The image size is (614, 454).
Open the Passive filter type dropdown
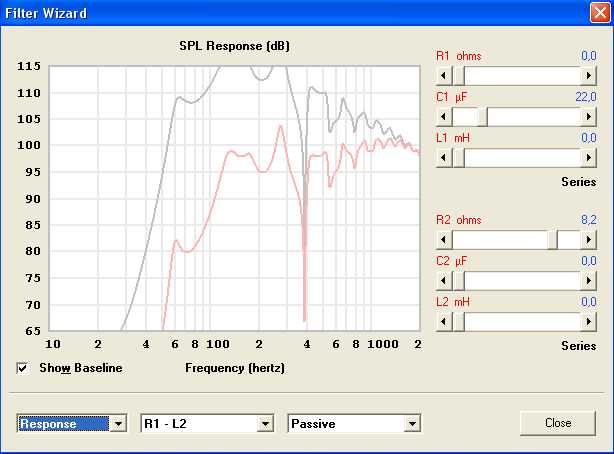[x=411, y=424]
